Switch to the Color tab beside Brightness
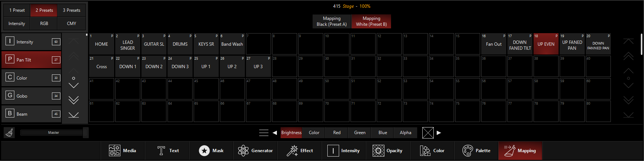Screen dimensions: 644x161 click(314, 133)
